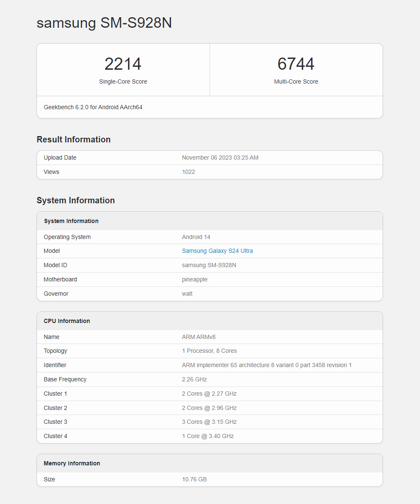This screenshot has width=420, height=504.
Task: Select the 2 Cores @ 2.27 GHz value
Action: 209,394
